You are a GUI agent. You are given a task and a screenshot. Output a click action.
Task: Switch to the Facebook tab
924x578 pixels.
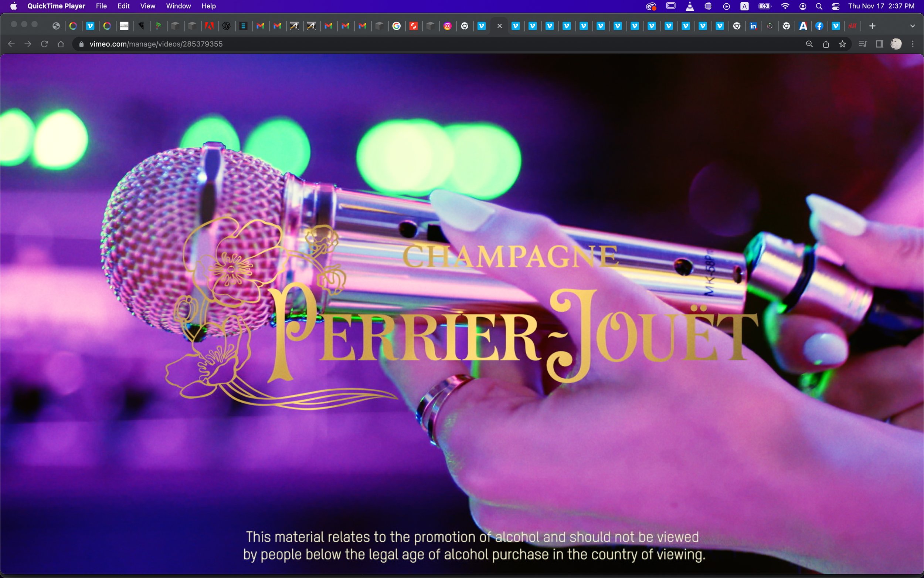819,26
